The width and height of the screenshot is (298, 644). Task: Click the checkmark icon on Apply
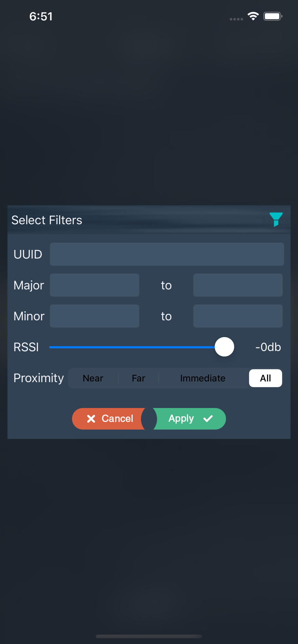208,419
